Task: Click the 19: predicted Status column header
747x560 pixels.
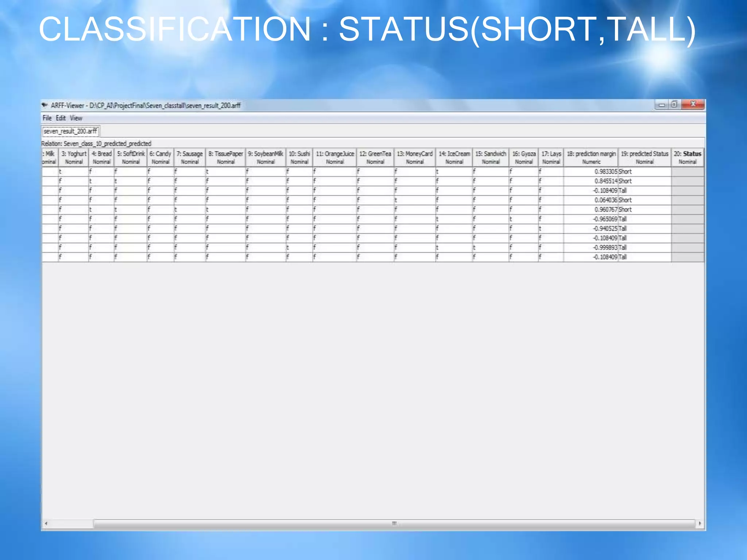Action: point(645,157)
